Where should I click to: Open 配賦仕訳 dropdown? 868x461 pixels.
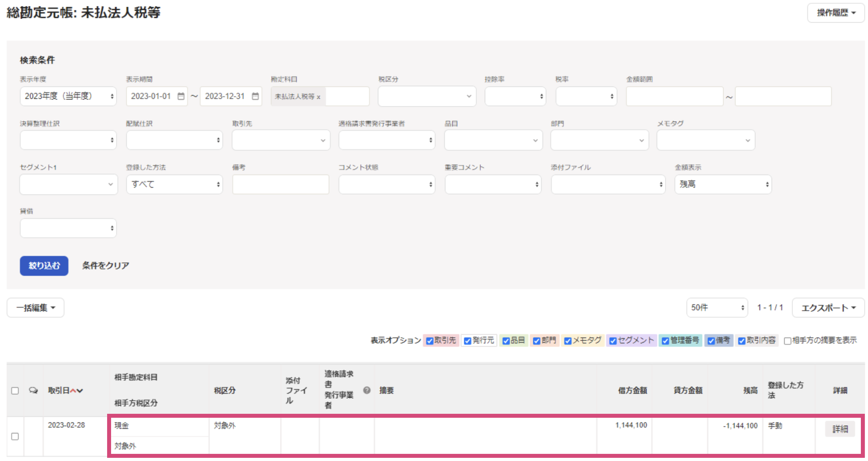point(175,140)
